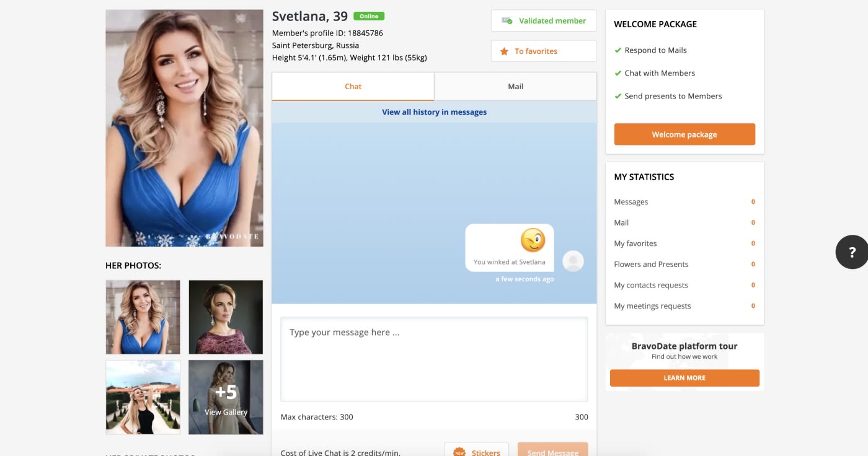Click the Saint Petersburg, Russia text

[x=316, y=45]
